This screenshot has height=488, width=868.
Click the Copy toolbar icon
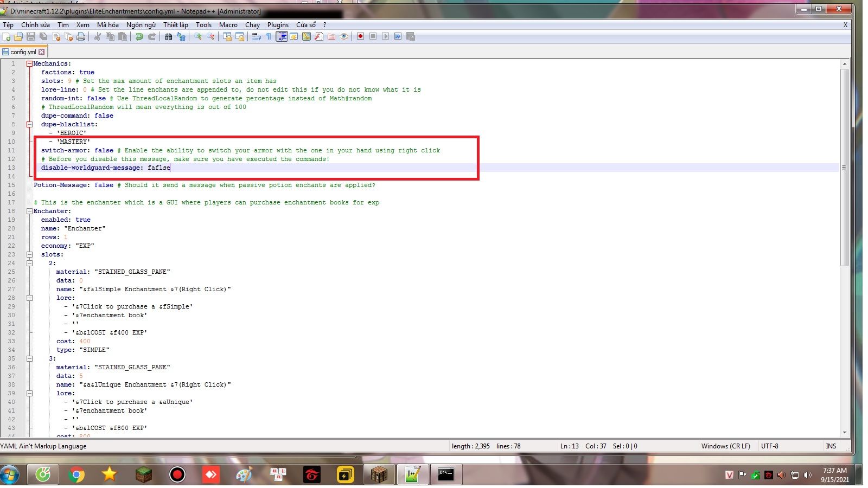click(110, 36)
